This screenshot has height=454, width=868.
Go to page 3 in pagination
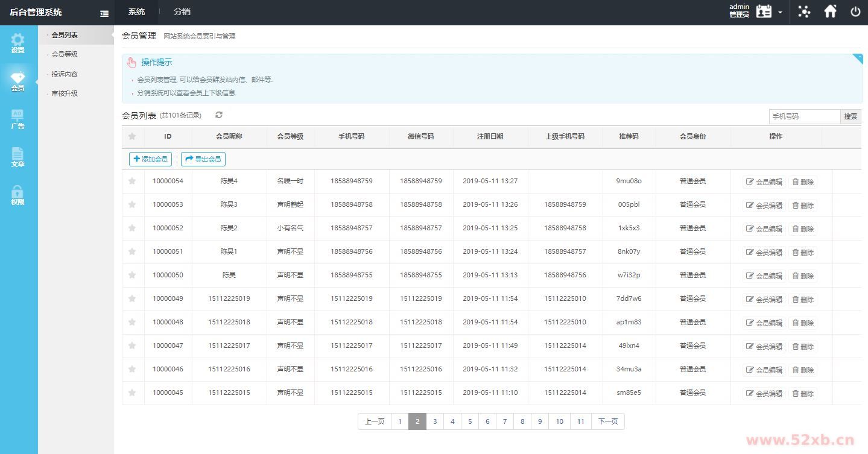pyautogui.click(x=435, y=421)
